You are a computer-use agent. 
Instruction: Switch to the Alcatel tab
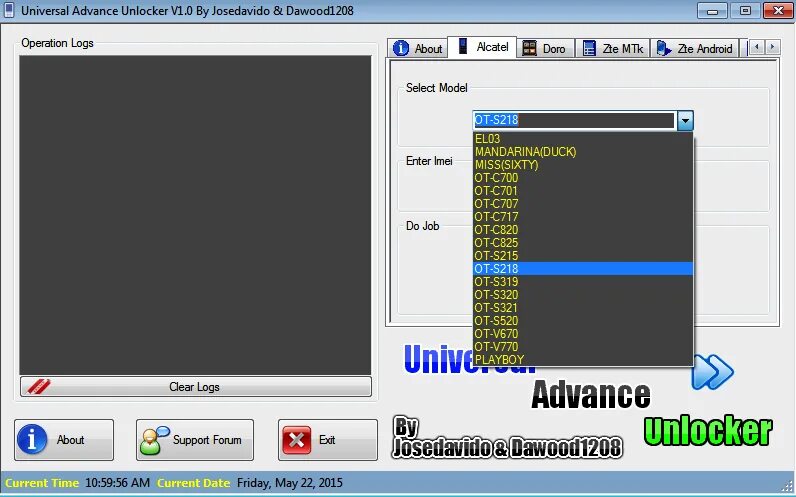click(x=482, y=47)
